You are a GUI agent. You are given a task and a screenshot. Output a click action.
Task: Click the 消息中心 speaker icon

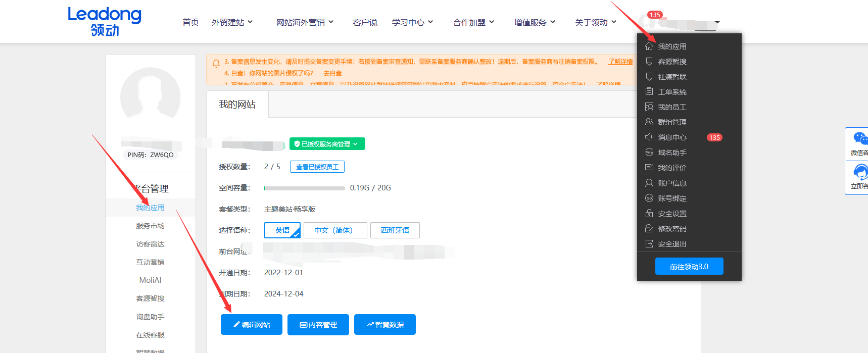pyautogui.click(x=649, y=137)
